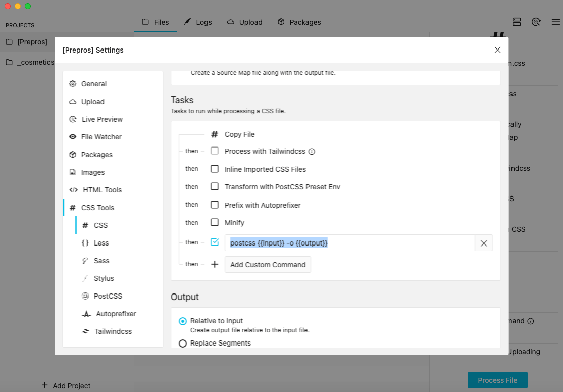Switch to the Packages tab
Viewport: 563px width, 392px height.
pos(299,22)
